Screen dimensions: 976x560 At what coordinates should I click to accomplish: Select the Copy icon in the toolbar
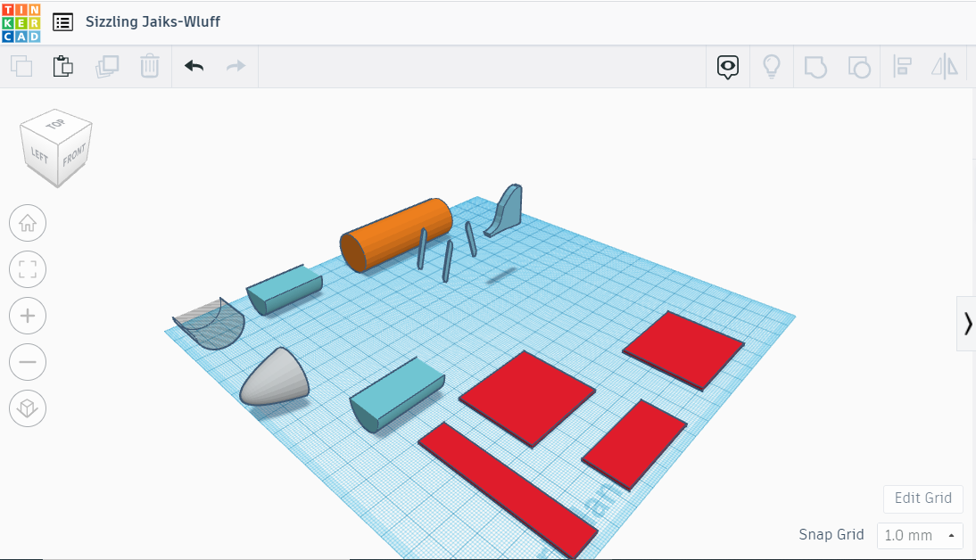point(21,66)
